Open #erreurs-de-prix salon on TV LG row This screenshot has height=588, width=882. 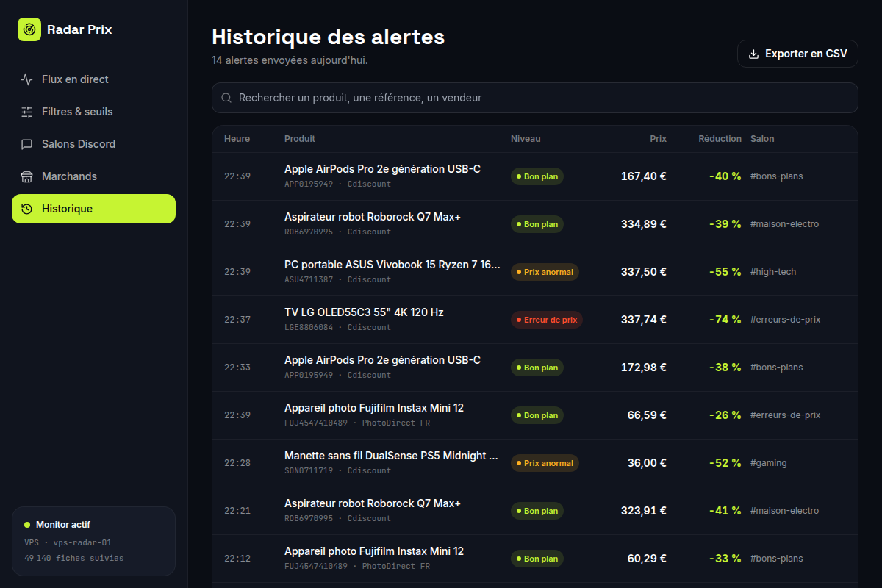tap(785, 320)
